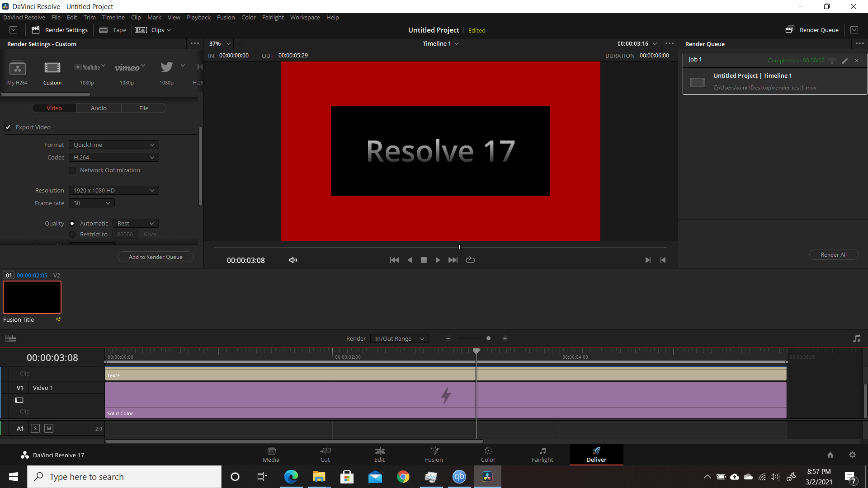Jump to first frame in viewer
868x488 pixels.
(x=394, y=260)
